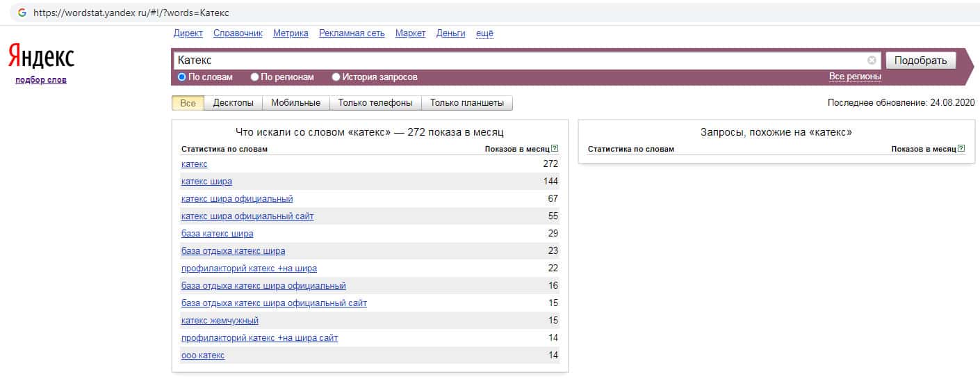Switch to the "Только телефоны" tab
This screenshot has width=980, height=384.
coord(375,103)
